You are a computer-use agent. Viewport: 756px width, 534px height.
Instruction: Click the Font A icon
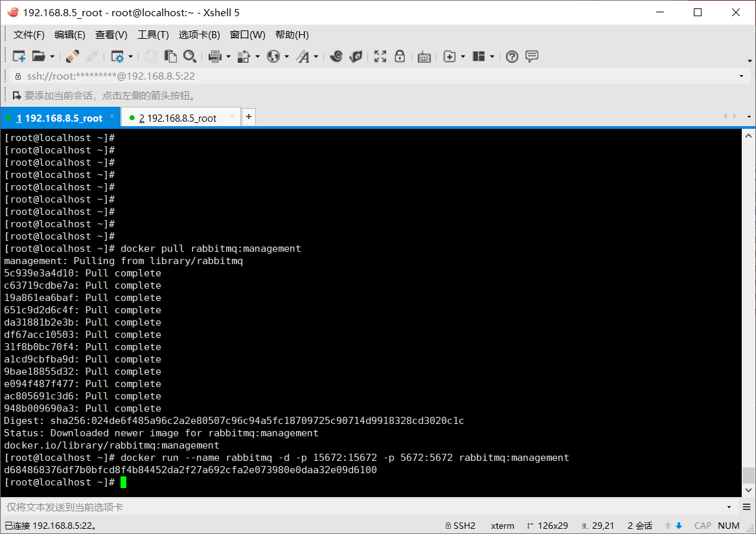coord(303,56)
